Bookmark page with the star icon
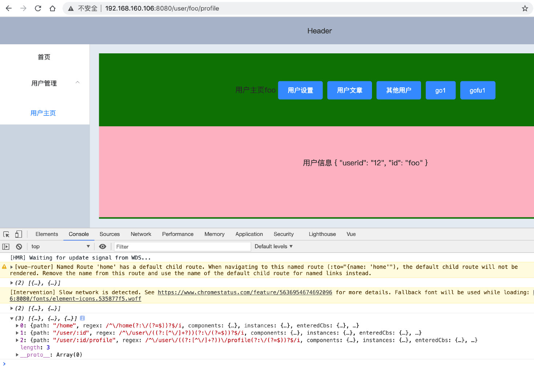The width and height of the screenshot is (534, 392). [x=525, y=8]
